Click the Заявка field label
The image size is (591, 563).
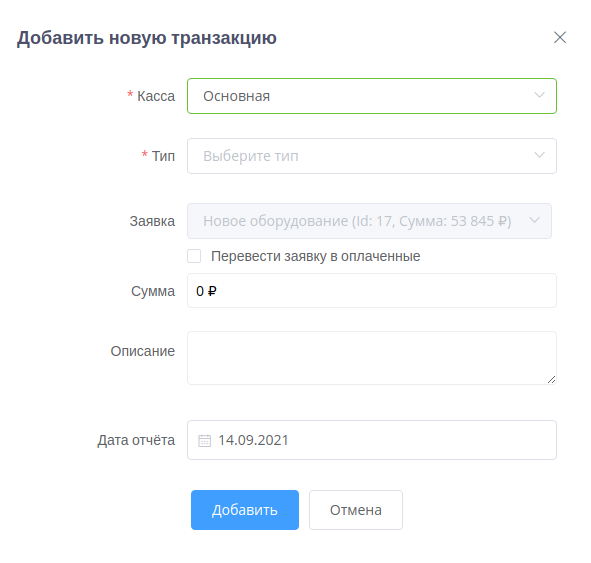(152, 221)
